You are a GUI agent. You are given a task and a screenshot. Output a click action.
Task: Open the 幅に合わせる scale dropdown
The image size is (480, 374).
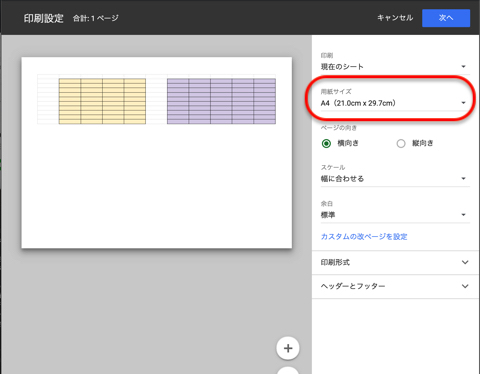[x=395, y=179]
